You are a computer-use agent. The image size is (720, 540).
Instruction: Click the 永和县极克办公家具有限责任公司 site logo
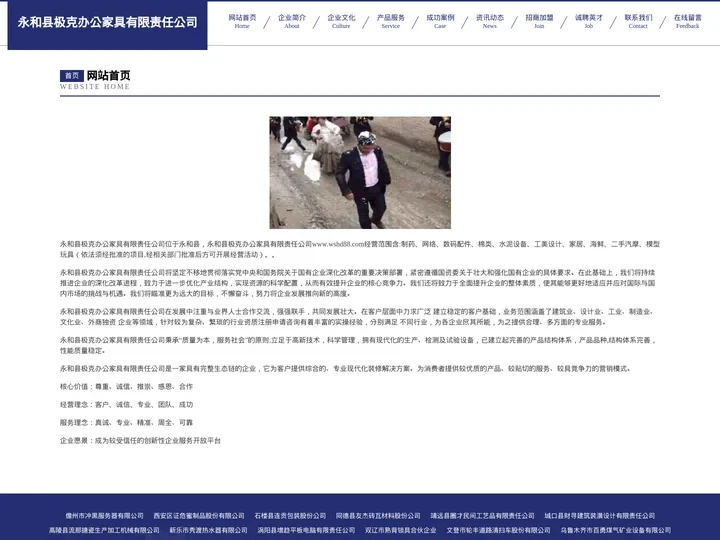pos(107,22)
